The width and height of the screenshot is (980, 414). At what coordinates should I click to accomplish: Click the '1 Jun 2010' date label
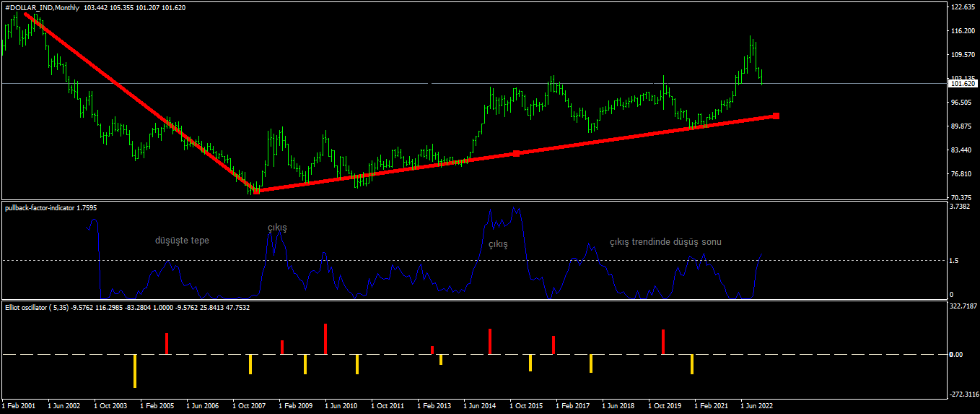[341, 406]
